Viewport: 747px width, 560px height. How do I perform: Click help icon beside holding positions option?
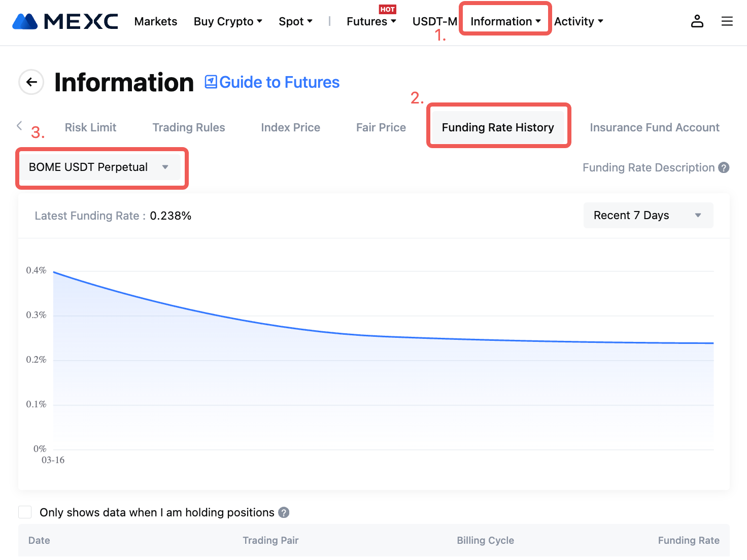(284, 512)
